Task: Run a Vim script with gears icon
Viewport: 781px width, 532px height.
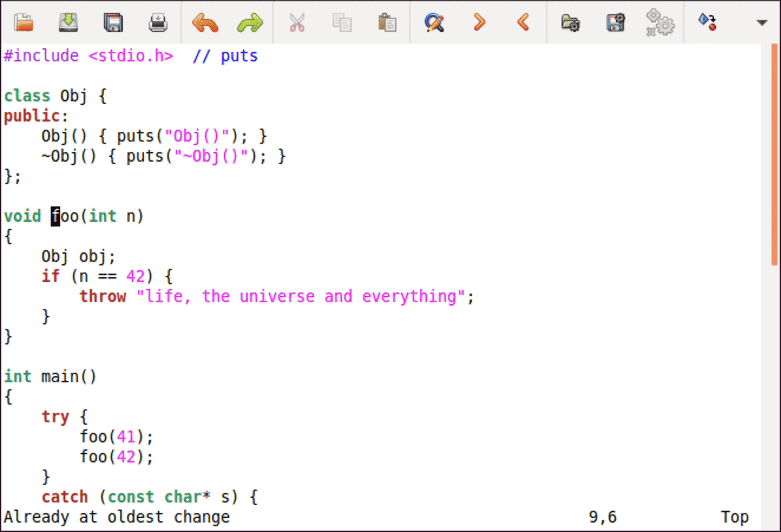Action: (659, 22)
